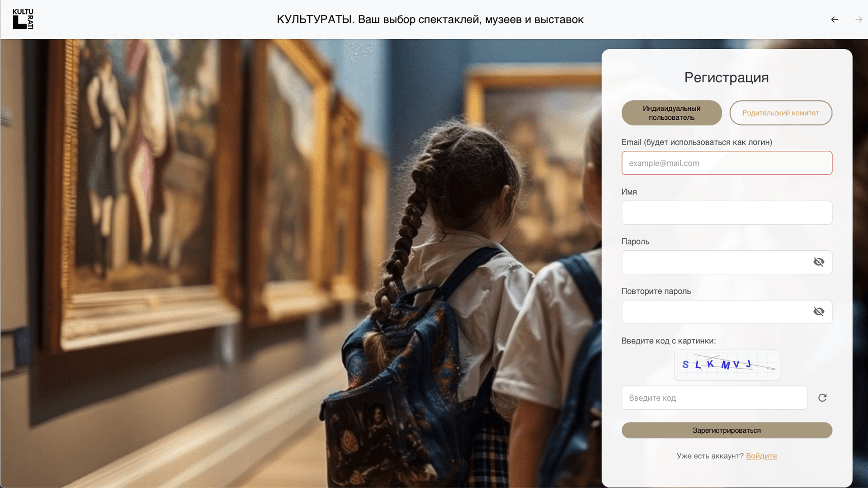Click the page title КУЛЬТУРАТЫ in header
This screenshot has height=488, width=868.
pyautogui.click(x=430, y=19)
